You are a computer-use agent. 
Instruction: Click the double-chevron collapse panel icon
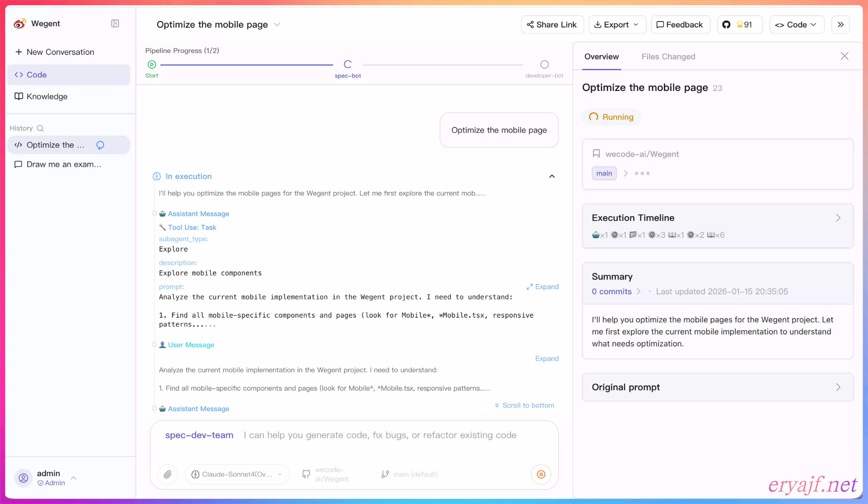point(841,25)
